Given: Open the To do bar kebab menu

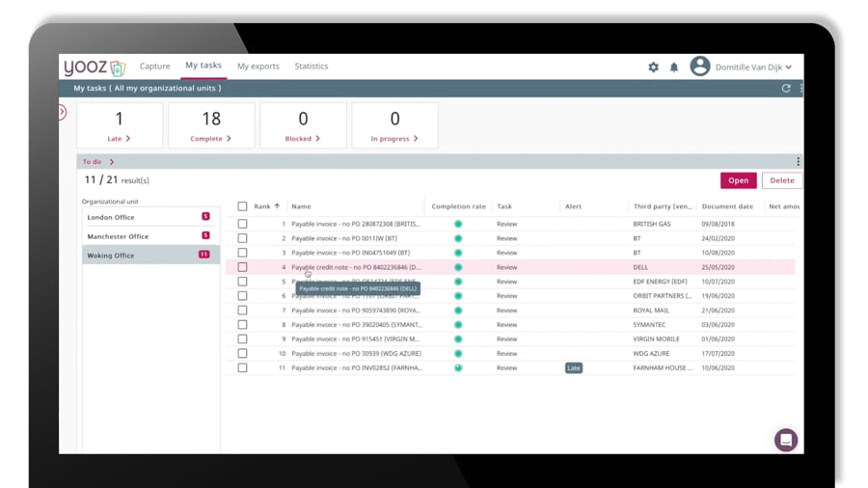Looking at the screenshot, I should (x=798, y=162).
